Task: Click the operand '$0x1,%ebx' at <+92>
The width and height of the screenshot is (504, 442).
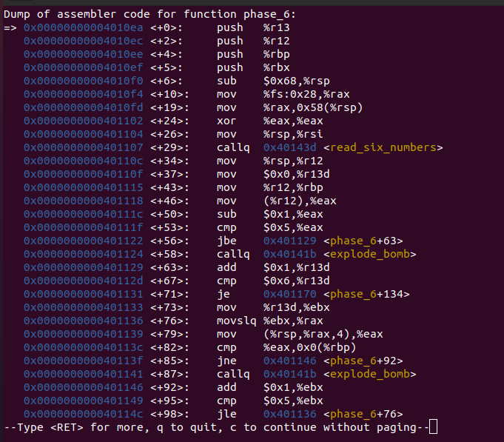Action: (293, 388)
